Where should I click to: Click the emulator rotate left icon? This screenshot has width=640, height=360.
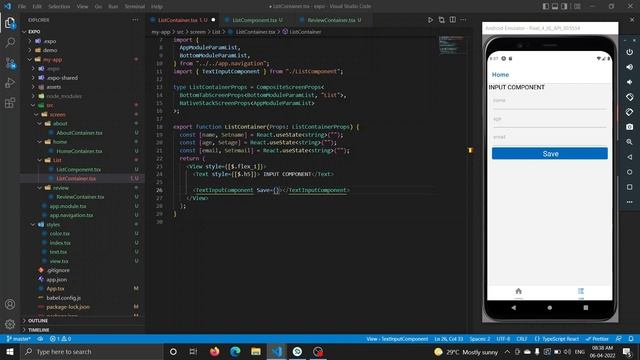pos(629,97)
